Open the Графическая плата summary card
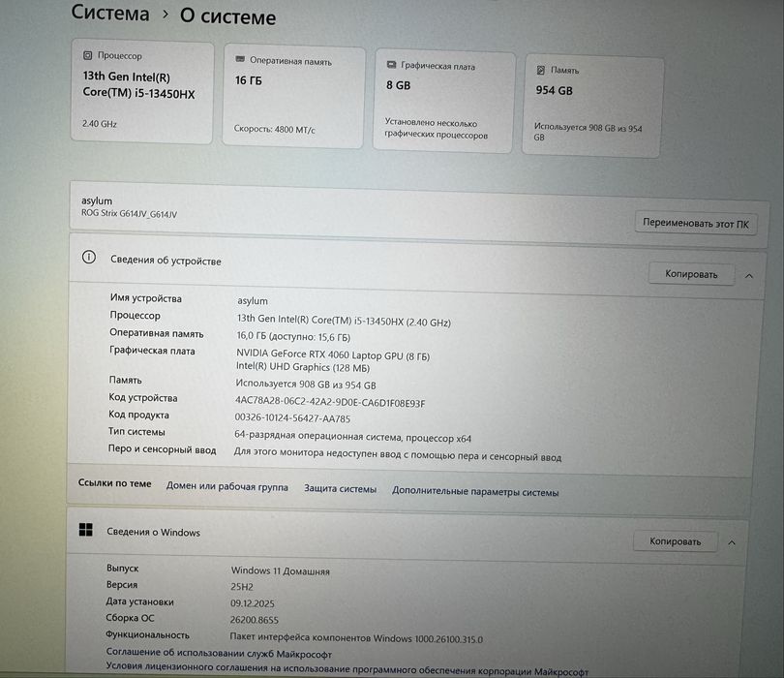The width and height of the screenshot is (784, 678). click(443, 101)
